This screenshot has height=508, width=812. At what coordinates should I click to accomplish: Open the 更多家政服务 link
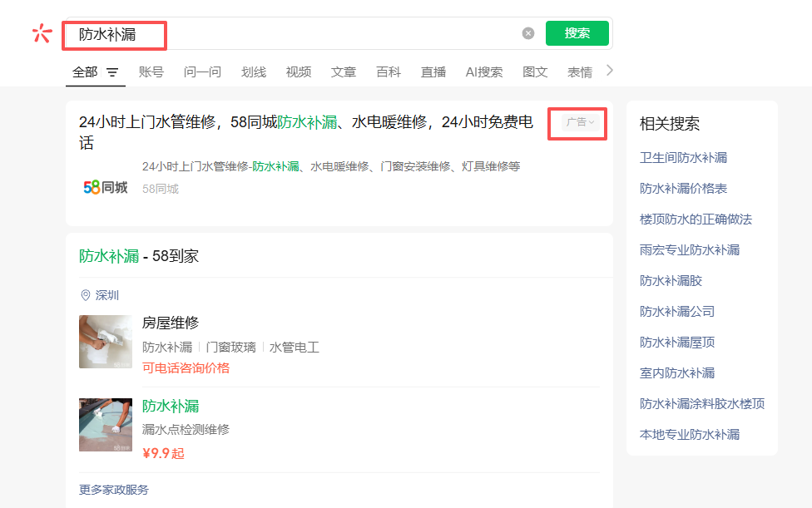[x=114, y=490]
